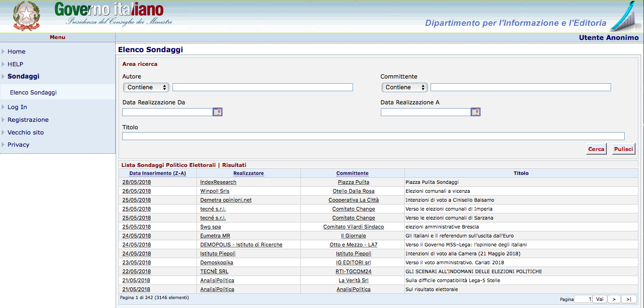This screenshot has height=308, width=644.
Task: Go to Vecchio sito menu item
Action: 25,133
